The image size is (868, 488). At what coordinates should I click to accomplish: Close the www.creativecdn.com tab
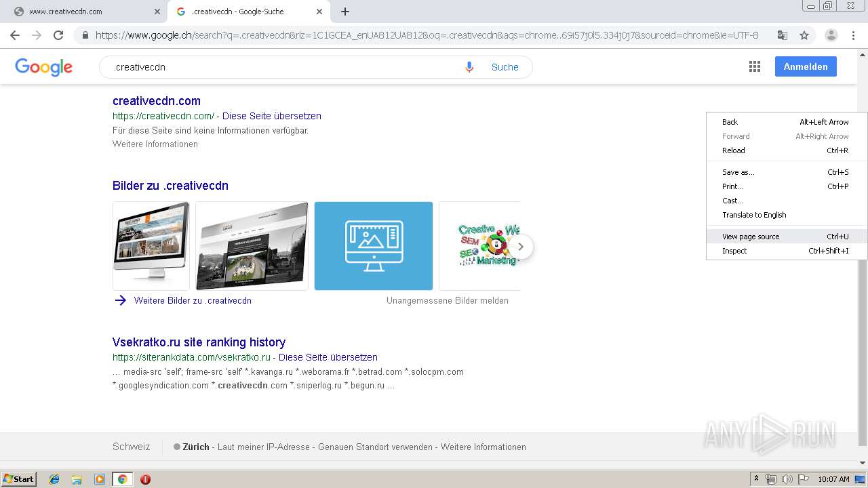[x=157, y=12]
